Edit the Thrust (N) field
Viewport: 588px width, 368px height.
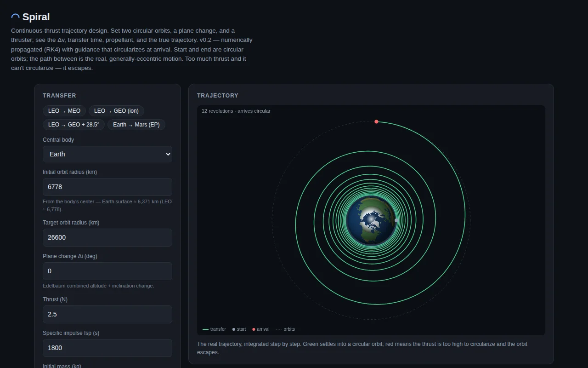click(107, 315)
